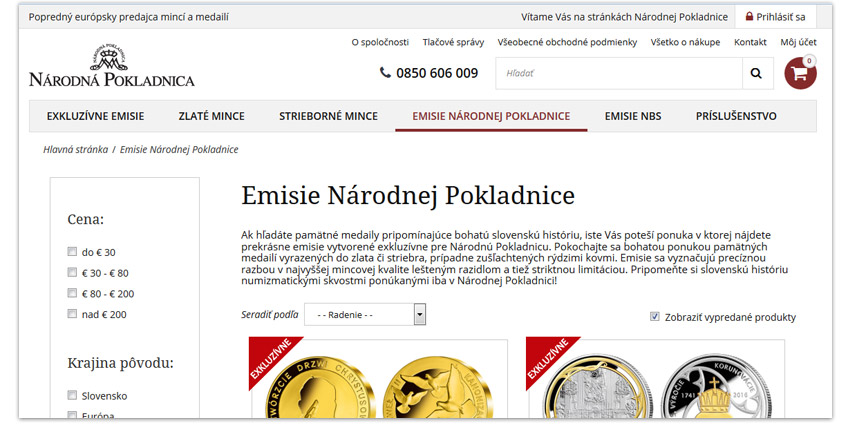Image resolution: width=850 pixels, height=435 pixels.
Task: Click in the Hľadať search field
Action: click(x=619, y=73)
